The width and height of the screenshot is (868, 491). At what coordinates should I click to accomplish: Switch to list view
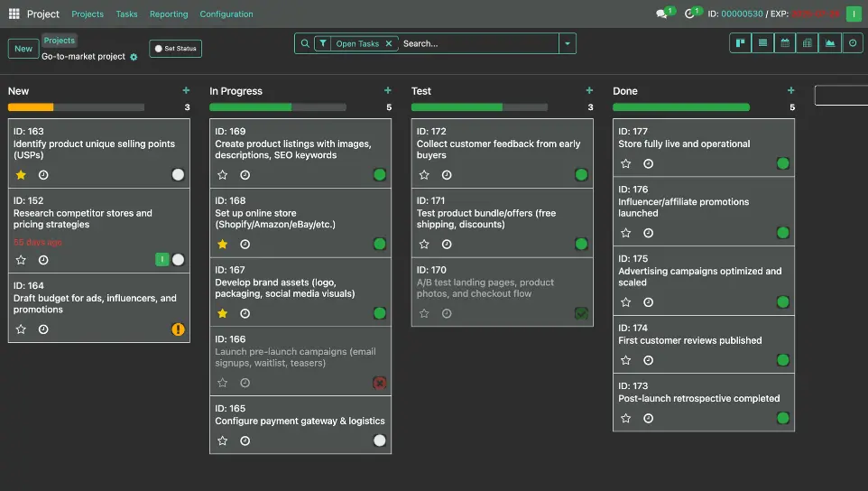pyautogui.click(x=762, y=43)
